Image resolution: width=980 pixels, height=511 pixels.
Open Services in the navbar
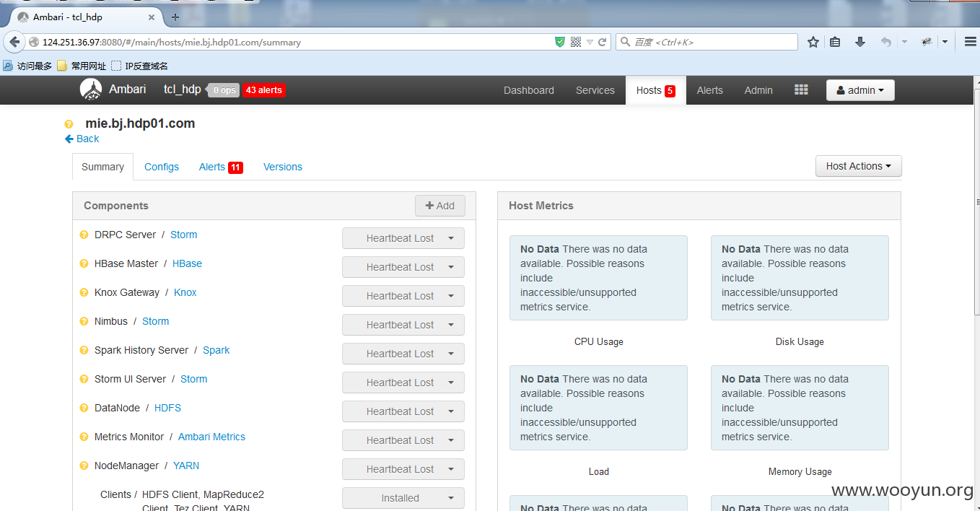click(595, 90)
